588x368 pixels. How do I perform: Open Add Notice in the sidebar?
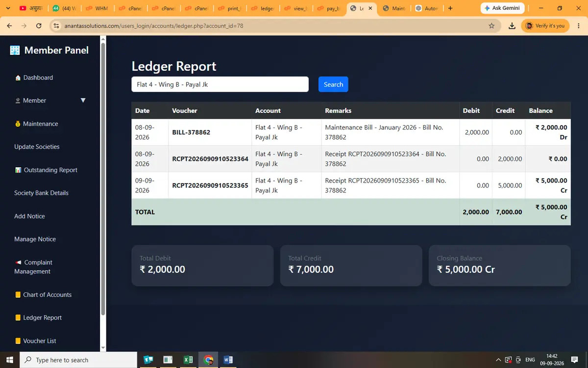pos(29,216)
